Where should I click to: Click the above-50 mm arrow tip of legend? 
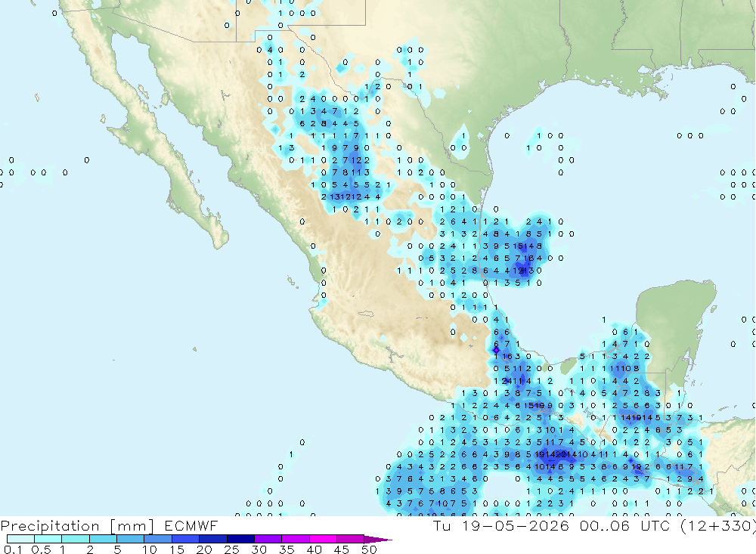[x=378, y=539]
